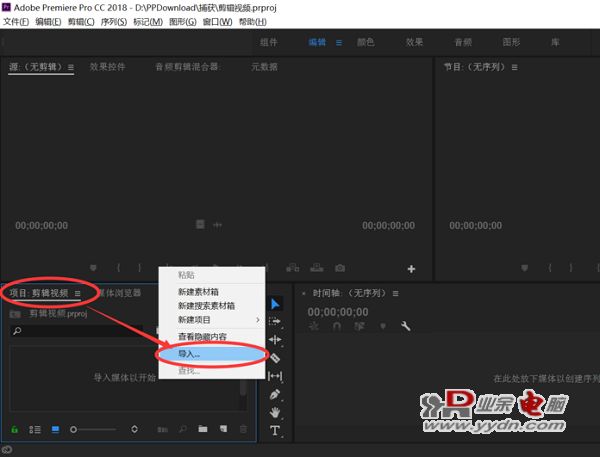The width and height of the screenshot is (600, 457).
Task: Click timeline Add Marker button
Action: [383, 326]
